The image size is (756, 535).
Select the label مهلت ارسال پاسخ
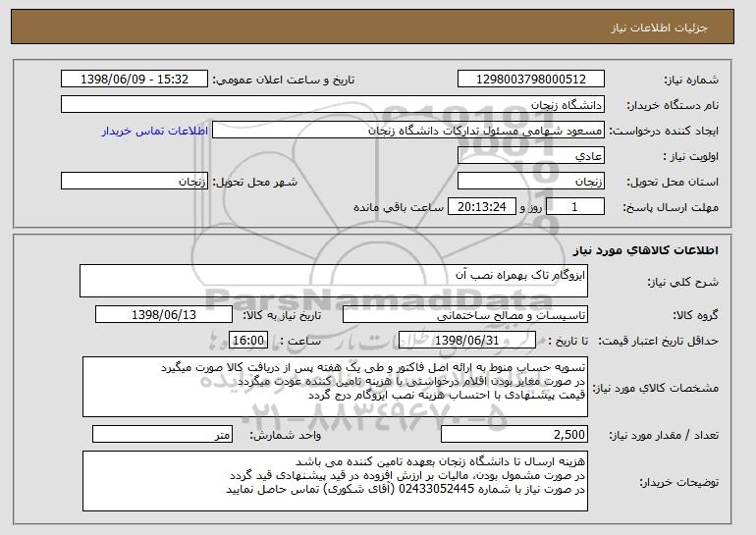point(671,207)
